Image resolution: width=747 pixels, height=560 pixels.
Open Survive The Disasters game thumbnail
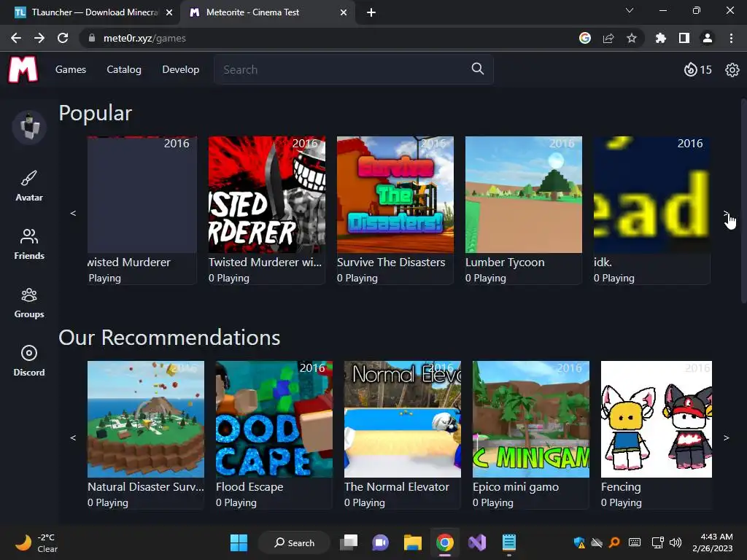click(395, 195)
